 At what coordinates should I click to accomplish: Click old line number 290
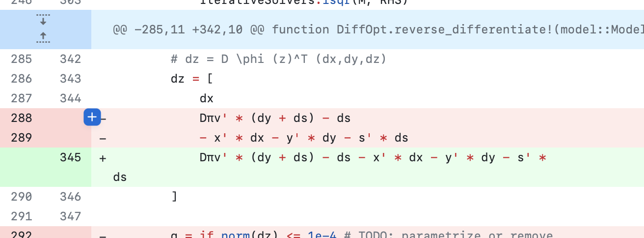(21, 197)
